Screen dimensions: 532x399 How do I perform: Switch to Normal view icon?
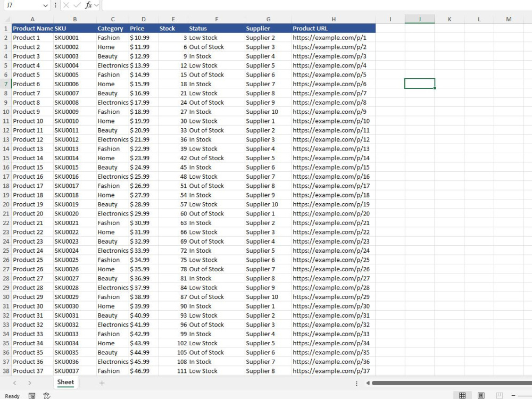point(462,395)
